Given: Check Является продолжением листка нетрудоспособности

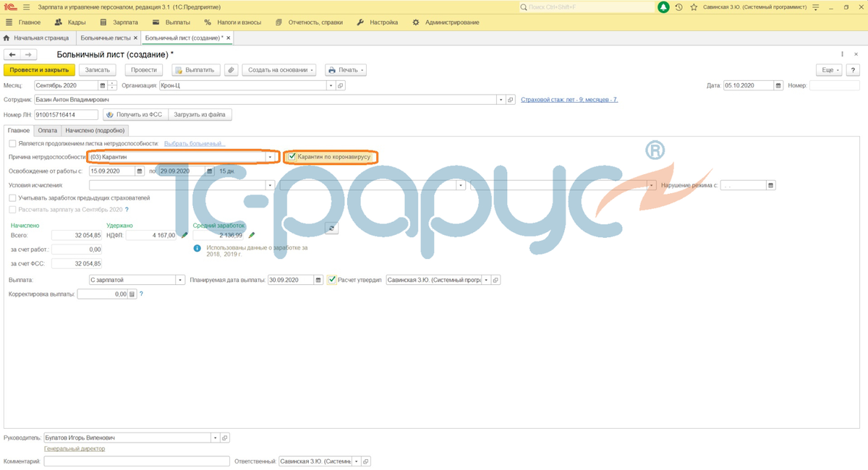Looking at the screenshot, I should click(x=12, y=143).
